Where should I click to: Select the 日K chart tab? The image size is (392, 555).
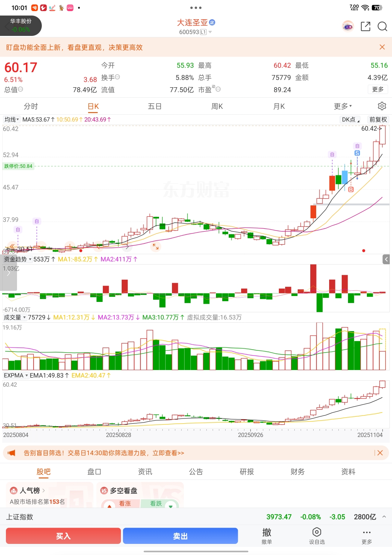coord(93,106)
